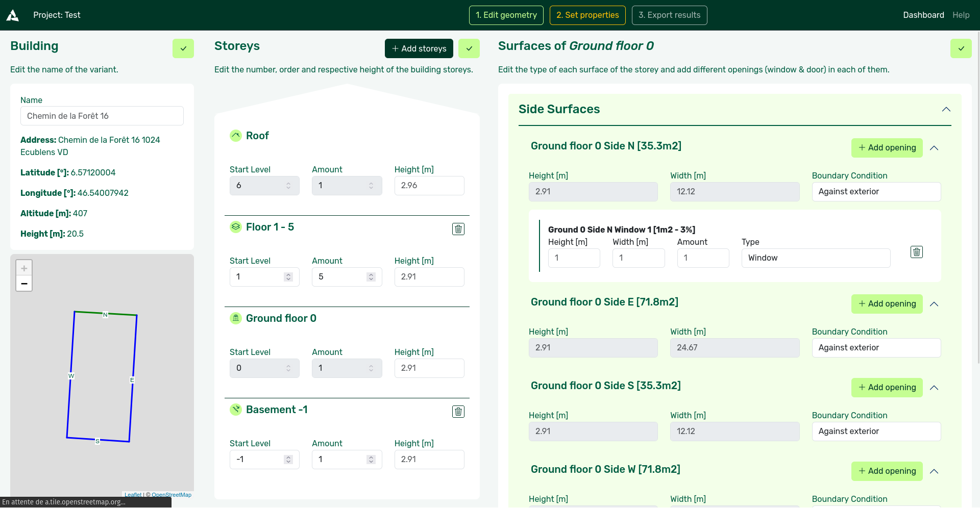
Task: Edit the building Name field
Action: [x=102, y=116]
